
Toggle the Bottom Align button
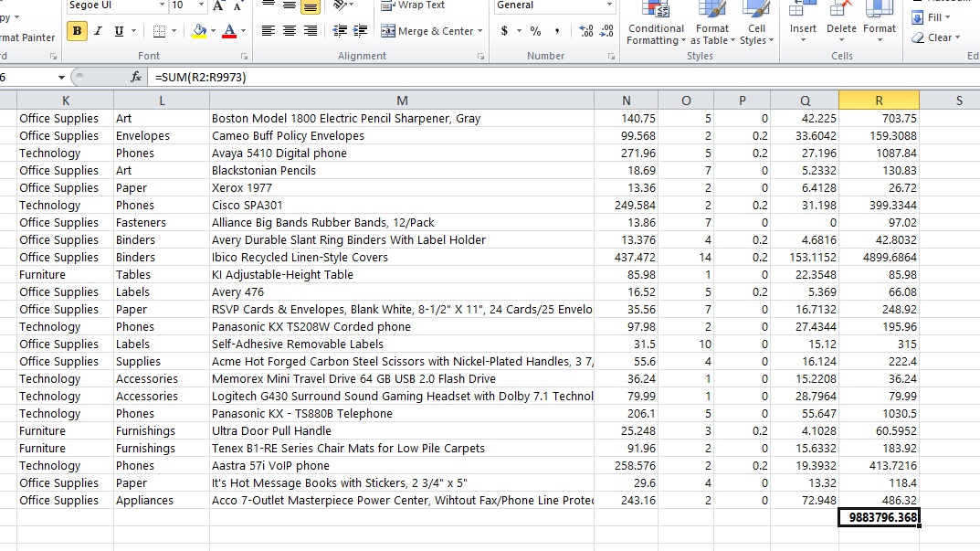point(310,5)
